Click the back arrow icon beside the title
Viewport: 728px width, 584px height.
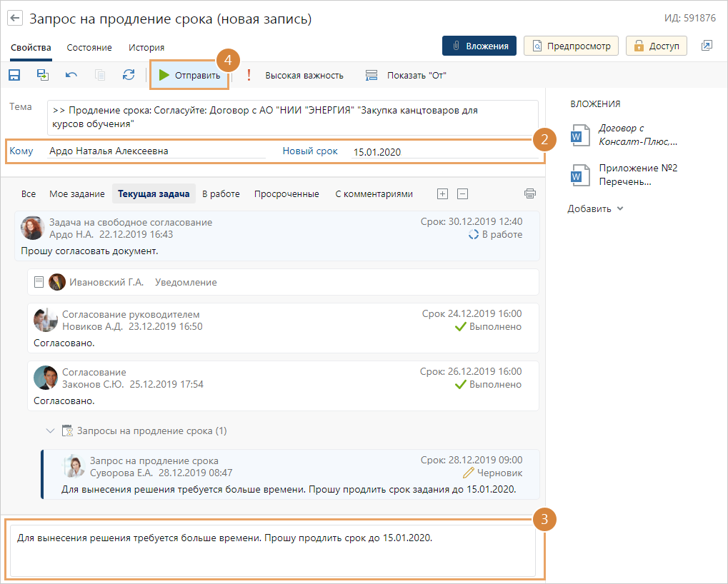(x=14, y=19)
